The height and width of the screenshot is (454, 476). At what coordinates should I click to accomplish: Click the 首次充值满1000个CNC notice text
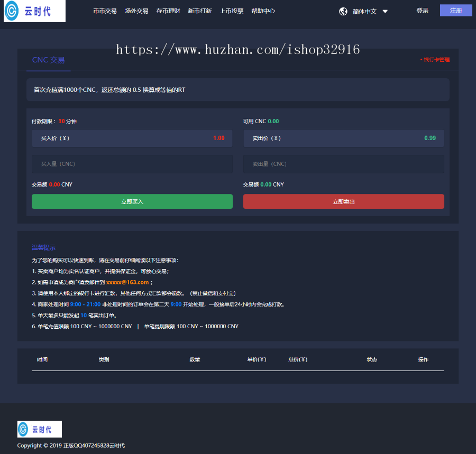(109, 90)
